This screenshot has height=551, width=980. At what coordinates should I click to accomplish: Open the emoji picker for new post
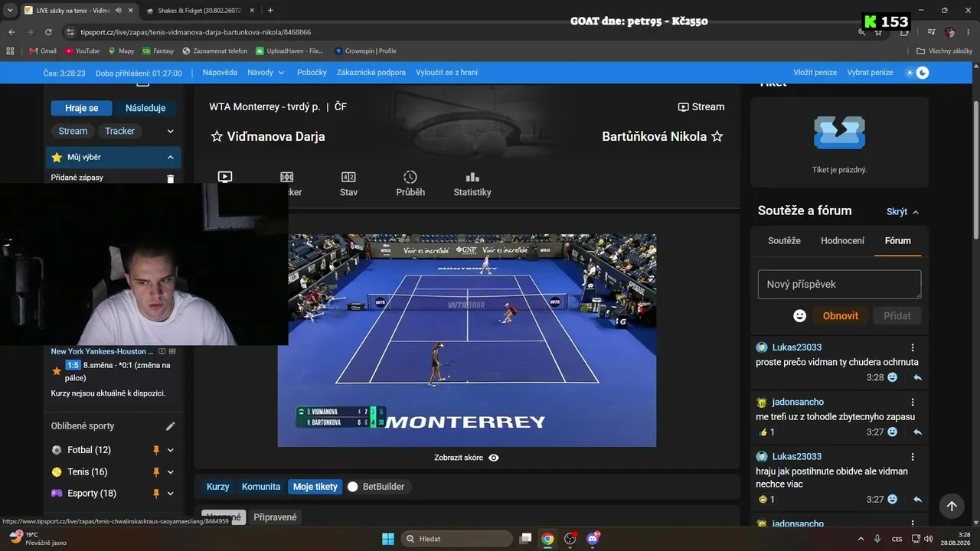(x=799, y=316)
